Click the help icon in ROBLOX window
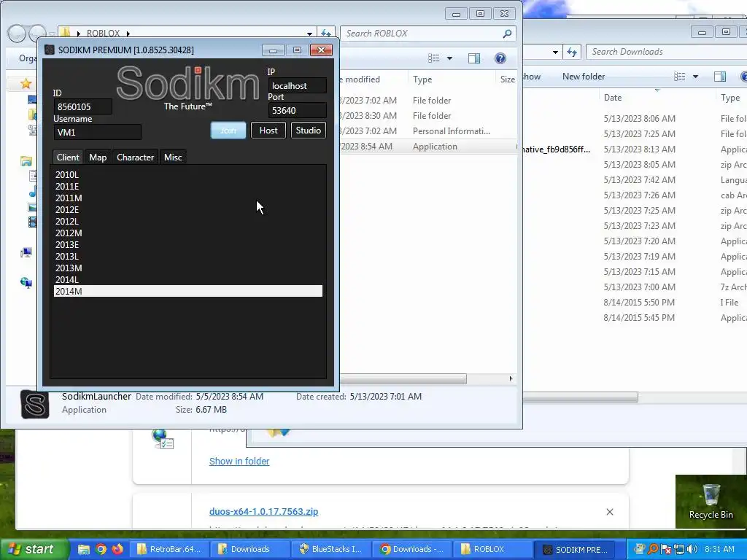The width and height of the screenshot is (747, 560). point(500,58)
